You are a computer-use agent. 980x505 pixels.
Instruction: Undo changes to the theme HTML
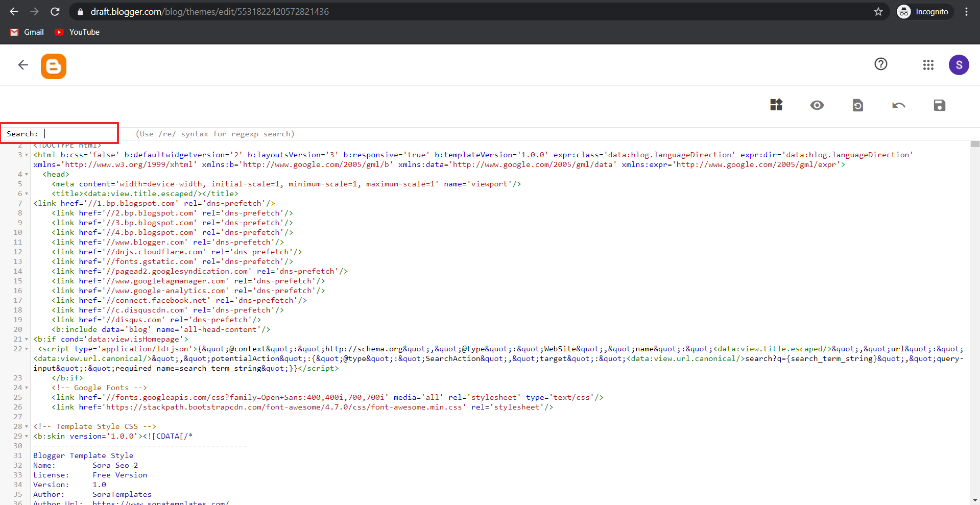899,105
